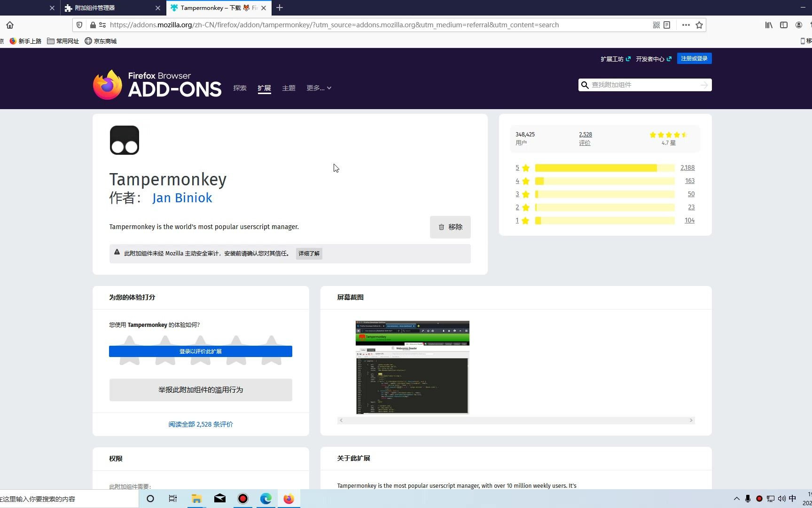Open 开发者中心 external link

click(x=654, y=59)
